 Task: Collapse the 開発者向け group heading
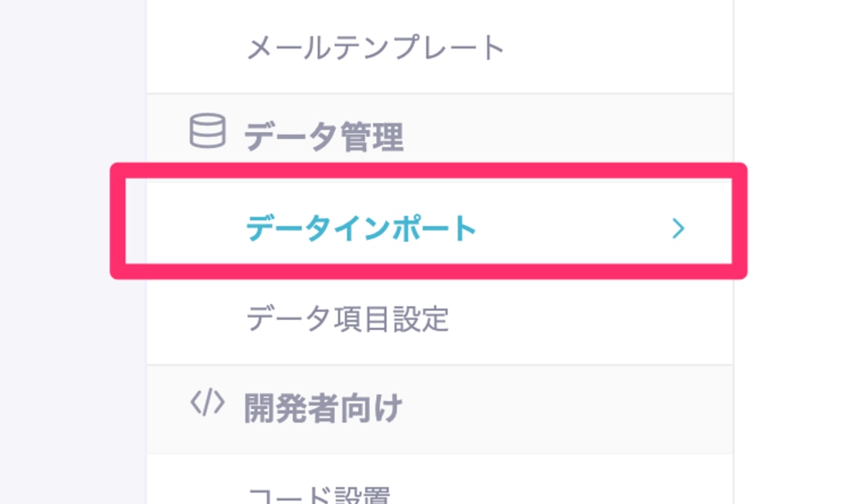pos(439,410)
